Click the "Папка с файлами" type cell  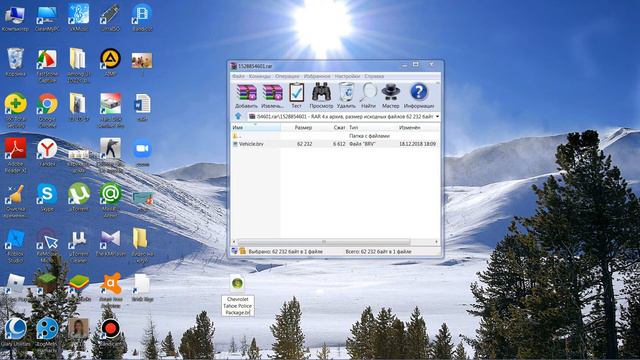coord(369,136)
